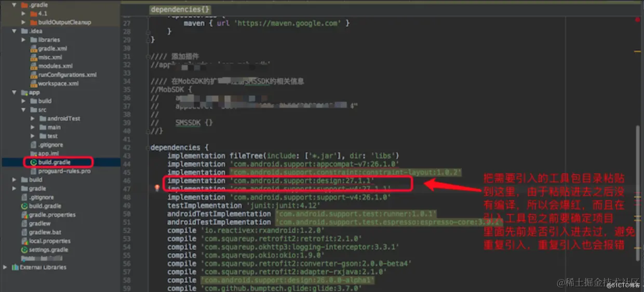Fold the dependencies block at line 42

147,148
